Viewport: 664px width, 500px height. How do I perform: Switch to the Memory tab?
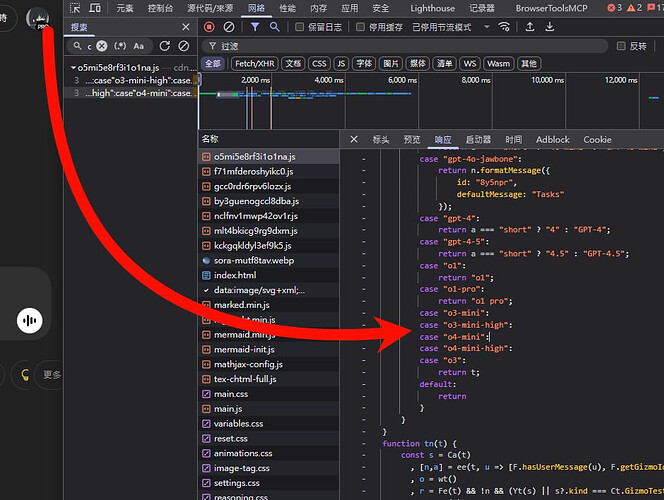point(318,8)
